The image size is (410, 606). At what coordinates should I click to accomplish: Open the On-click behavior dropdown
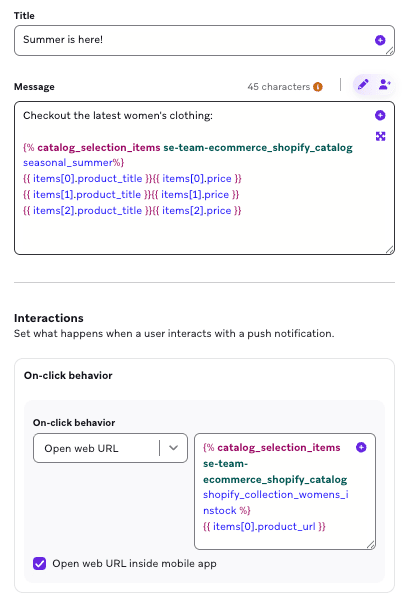coord(110,448)
